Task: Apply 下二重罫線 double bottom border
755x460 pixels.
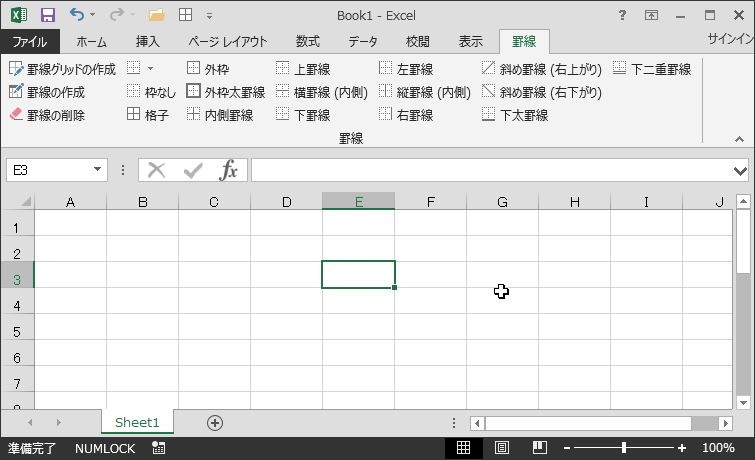Action: tap(652, 69)
